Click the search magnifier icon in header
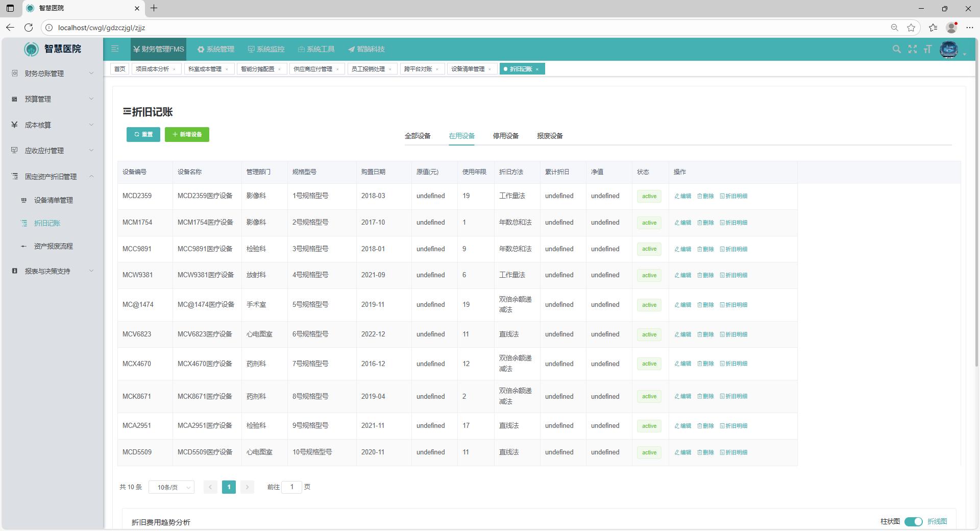The height and width of the screenshot is (531, 980). click(x=896, y=49)
